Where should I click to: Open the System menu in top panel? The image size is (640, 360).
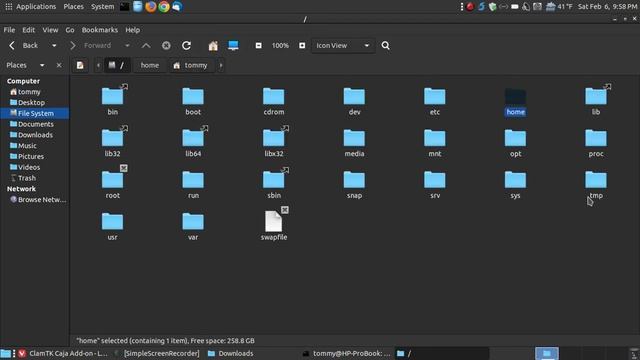[102, 7]
